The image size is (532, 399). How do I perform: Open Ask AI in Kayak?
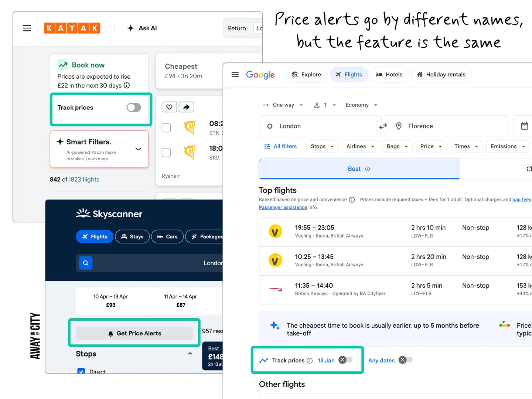click(x=142, y=28)
